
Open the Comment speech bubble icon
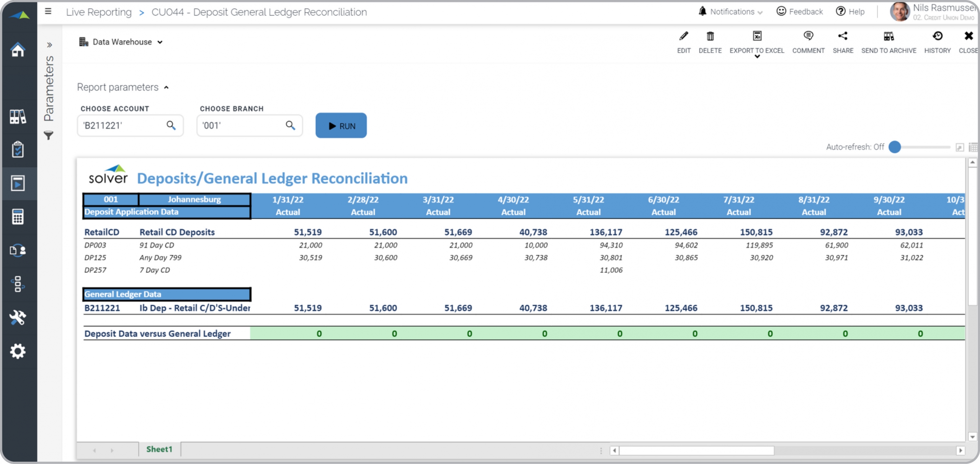pos(808,36)
